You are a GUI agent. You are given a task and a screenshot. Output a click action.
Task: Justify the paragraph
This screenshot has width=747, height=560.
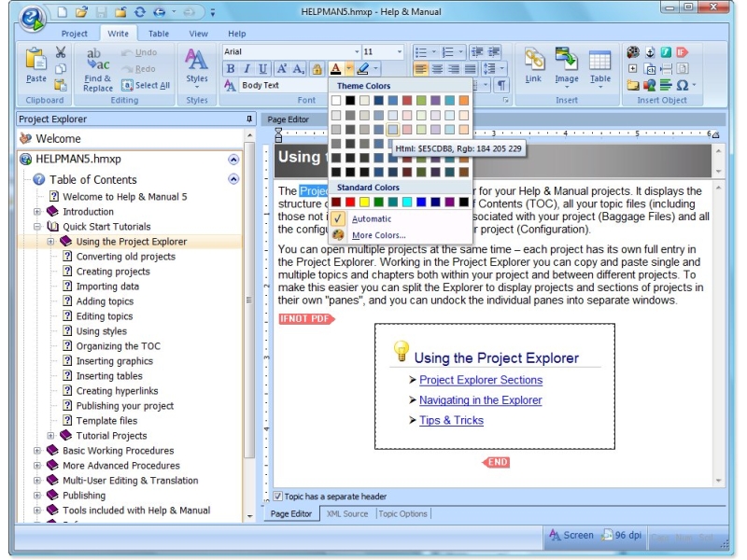click(x=470, y=69)
